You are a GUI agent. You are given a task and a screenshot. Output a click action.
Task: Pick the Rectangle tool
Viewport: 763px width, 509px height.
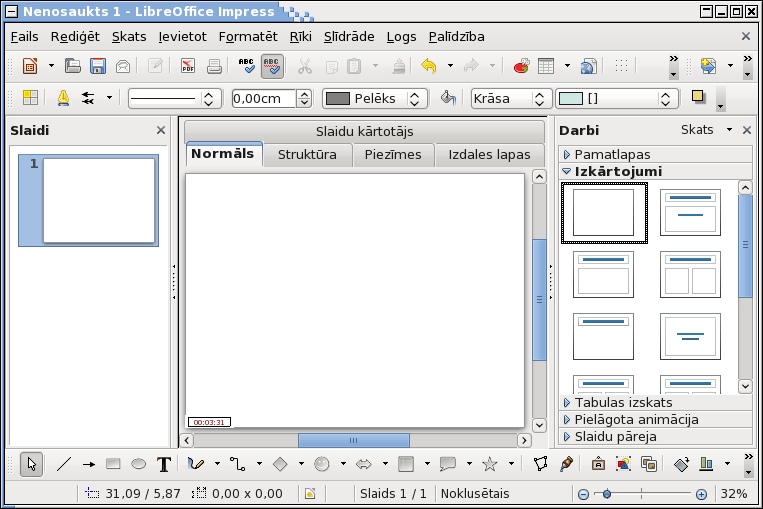[x=113, y=465]
